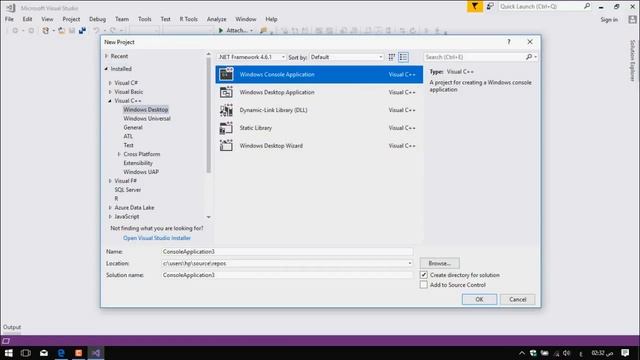This screenshot has width=640, height=360.
Task: Toggle Create directory for solution checkbox
Action: [424, 275]
